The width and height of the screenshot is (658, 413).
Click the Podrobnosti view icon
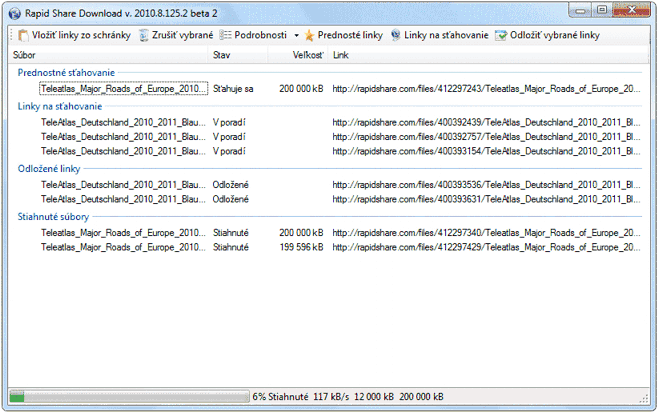[x=226, y=35]
